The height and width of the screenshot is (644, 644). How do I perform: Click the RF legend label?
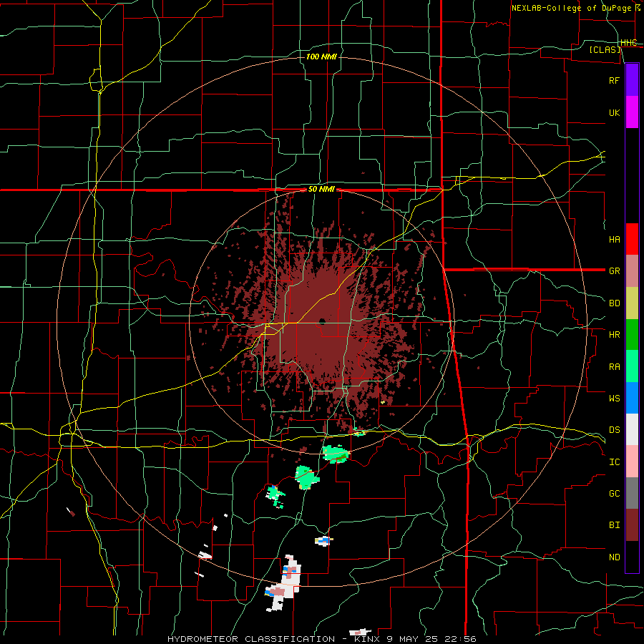614,80
